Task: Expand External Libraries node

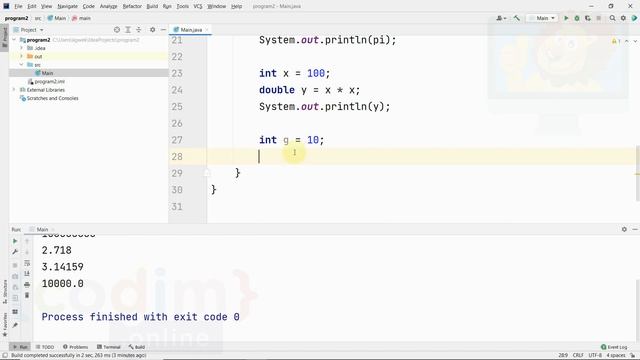Action: click(x=15, y=90)
